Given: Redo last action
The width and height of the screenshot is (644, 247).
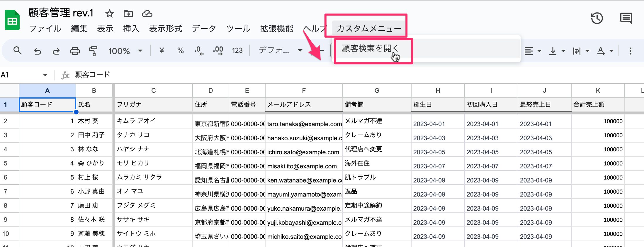Looking at the screenshot, I should 56,51.
